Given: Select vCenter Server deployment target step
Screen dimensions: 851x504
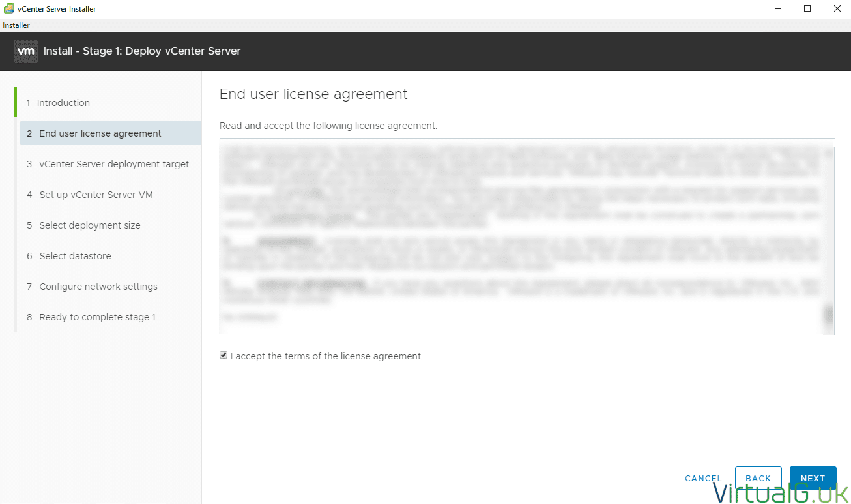Looking at the screenshot, I should (110, 164).
